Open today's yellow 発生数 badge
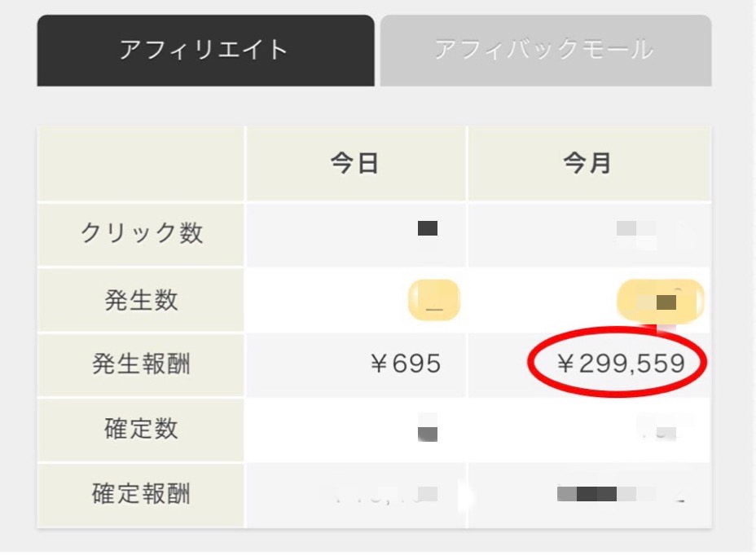This screenshot has height=560, width=756. click(x=434, y=300)
